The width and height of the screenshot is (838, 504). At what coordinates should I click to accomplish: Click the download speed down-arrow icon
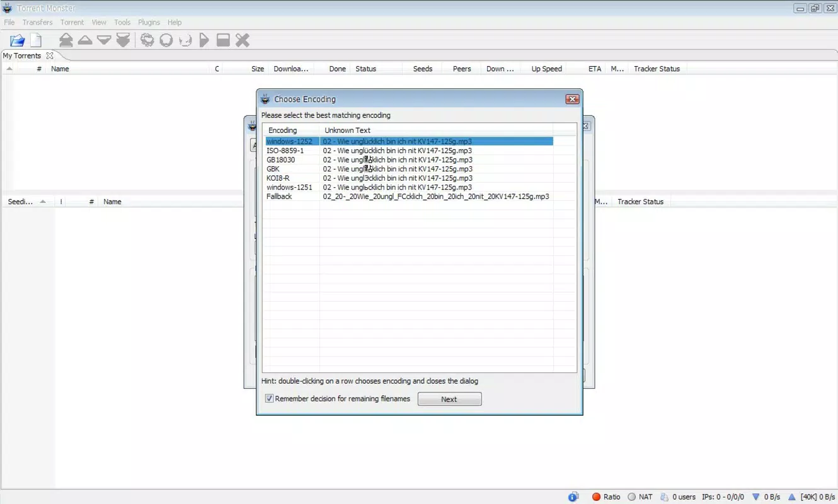pos(756,497)
